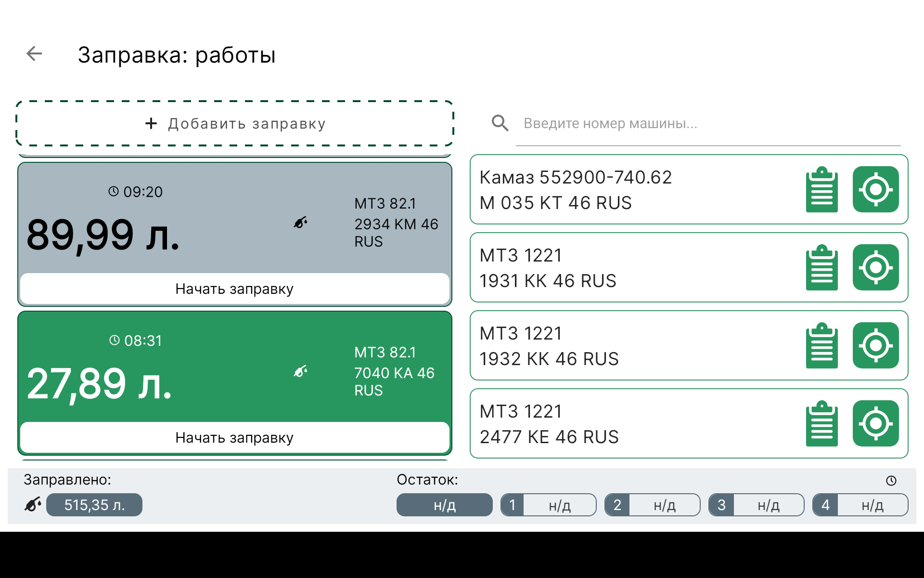Select tank 1 remaining indicator
This screenshot has width=924, height=578.
549,505
